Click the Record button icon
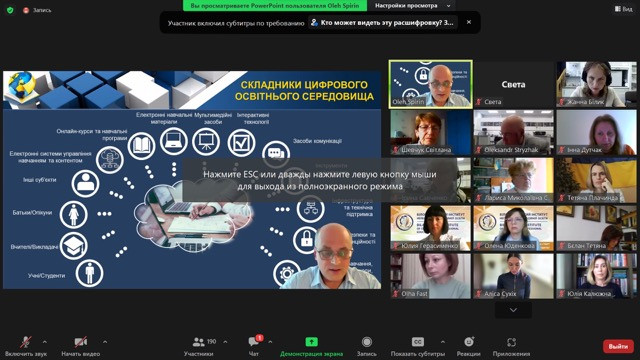 (367, 342)
